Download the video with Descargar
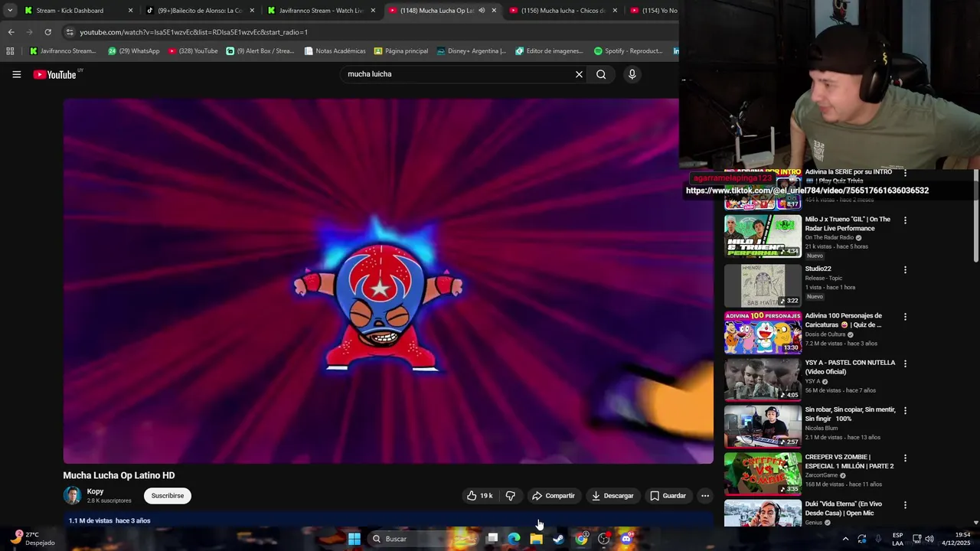Screen dimensions: 980x551 (612, 496)
